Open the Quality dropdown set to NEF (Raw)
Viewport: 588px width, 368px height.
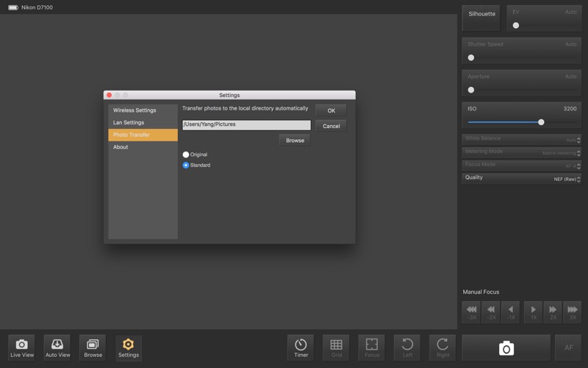coord(522,178)
